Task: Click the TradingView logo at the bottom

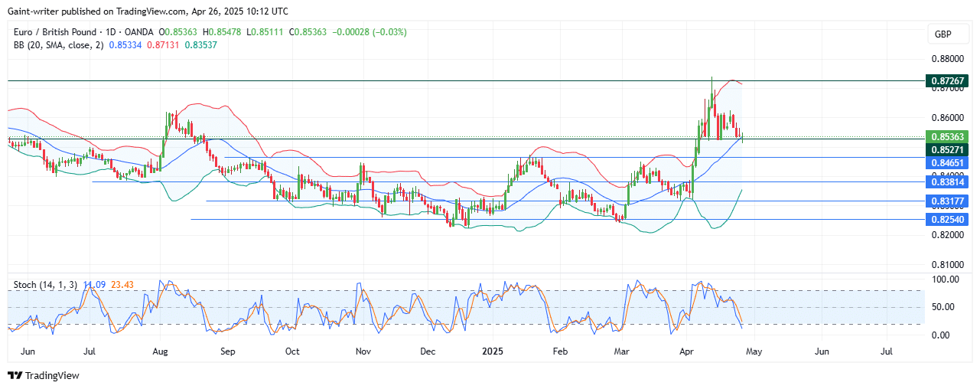Action: click(x=44, y=376)
